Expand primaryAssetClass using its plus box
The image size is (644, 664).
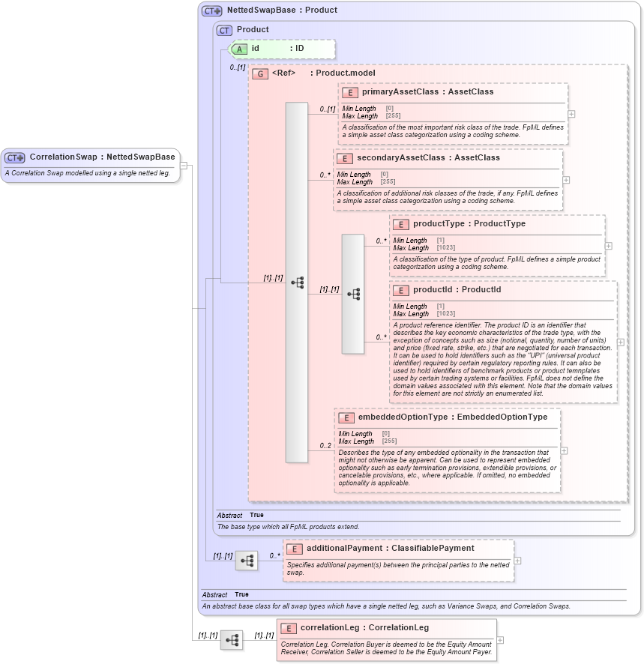571,112
